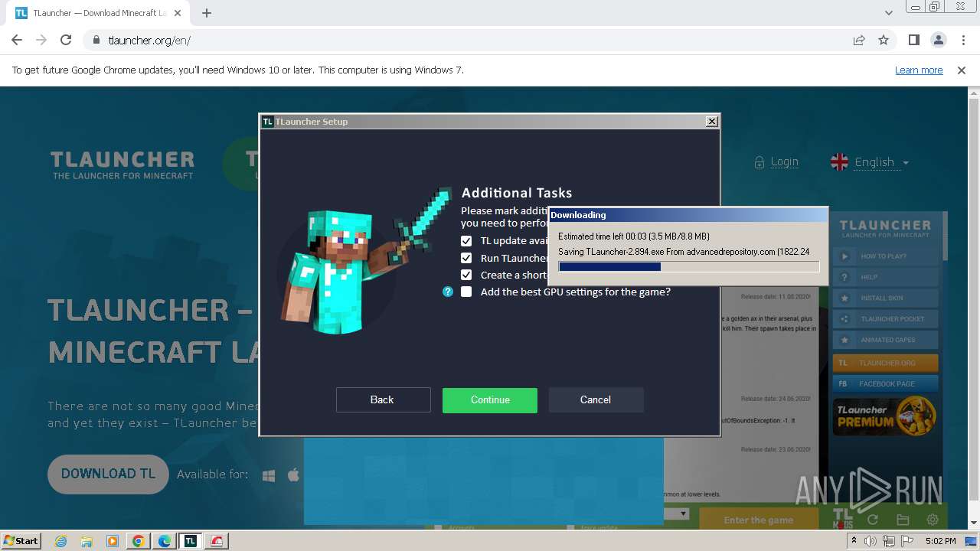Uncheck the Create a shortcut checkbox

466,275
